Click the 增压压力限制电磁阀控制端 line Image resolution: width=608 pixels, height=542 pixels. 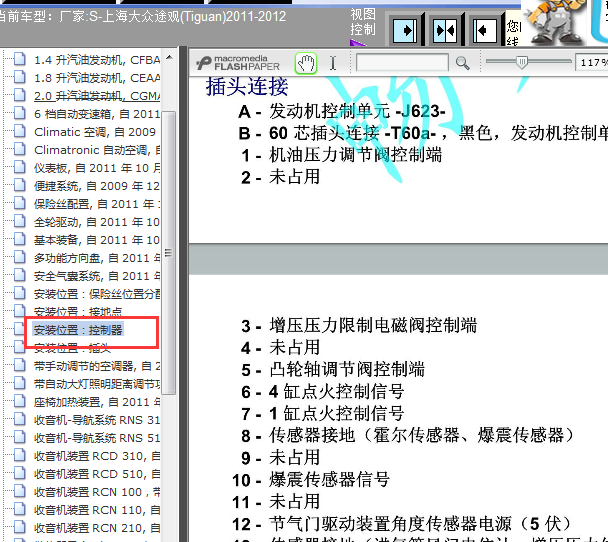pyautogui.click(x=359, y=326)
